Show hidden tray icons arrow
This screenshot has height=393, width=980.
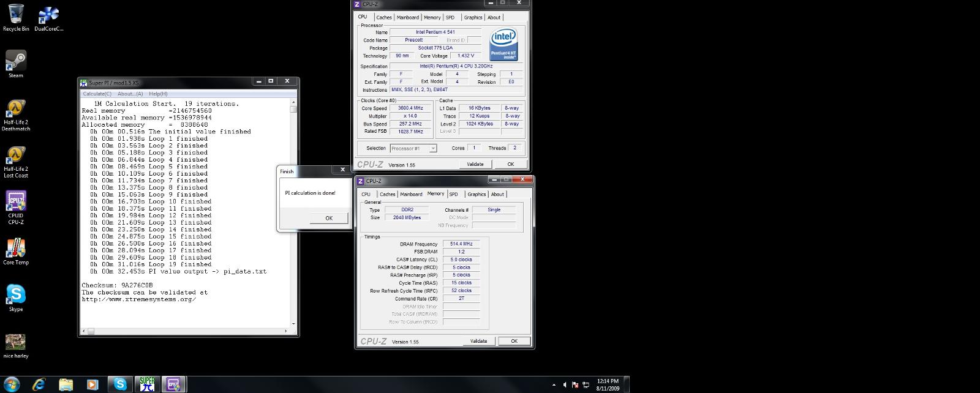(554, 384)
